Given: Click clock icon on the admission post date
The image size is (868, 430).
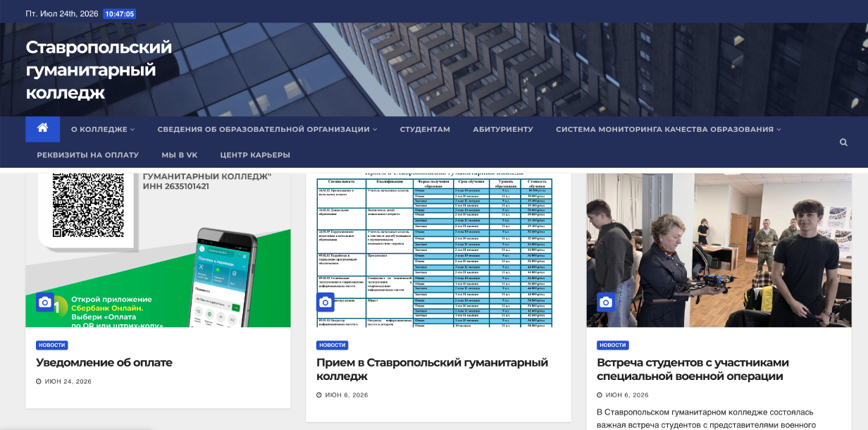Looking at the screenshot, I should pos(318,395).
